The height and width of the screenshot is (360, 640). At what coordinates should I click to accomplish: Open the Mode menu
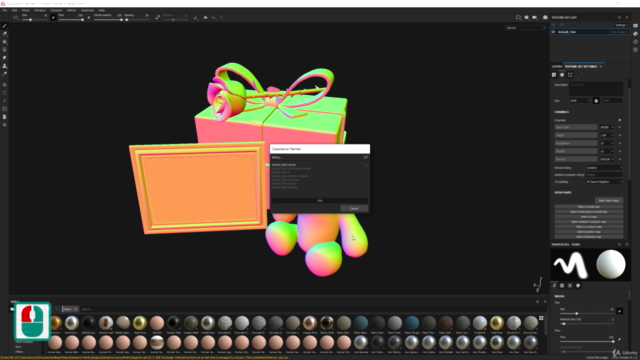[25, 10]
